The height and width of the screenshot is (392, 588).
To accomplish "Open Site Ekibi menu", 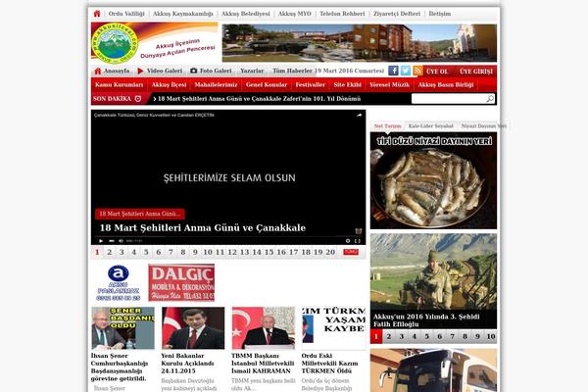I will coord(348,85).
